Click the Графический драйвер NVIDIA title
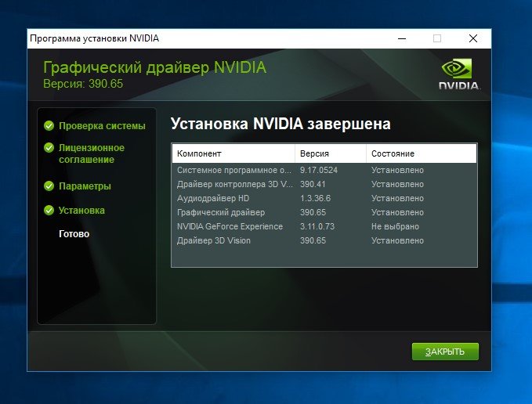 [154, 67]
